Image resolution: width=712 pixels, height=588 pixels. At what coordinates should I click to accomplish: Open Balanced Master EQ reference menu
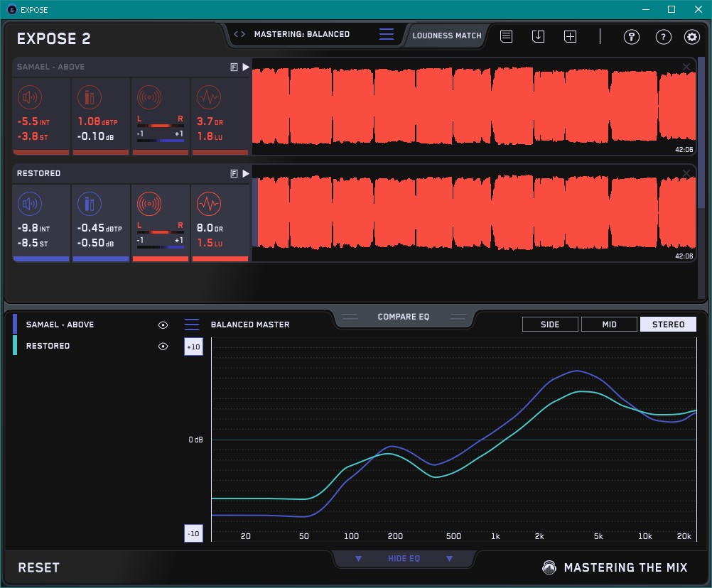[192, 325]
